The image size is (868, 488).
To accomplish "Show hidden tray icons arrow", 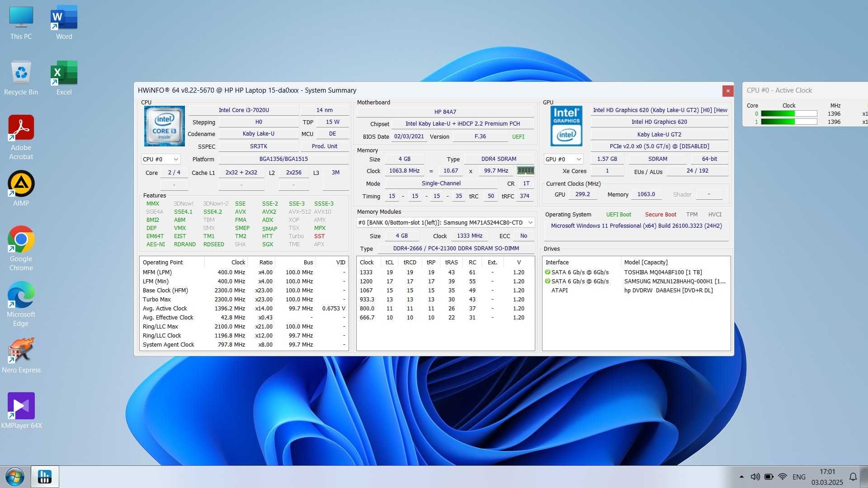I will 741,477.
